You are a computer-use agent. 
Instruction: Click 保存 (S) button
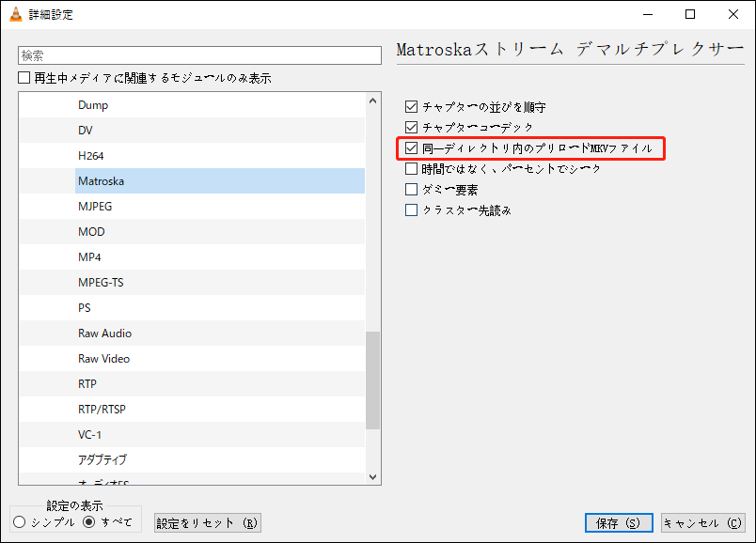coord(619,522)
